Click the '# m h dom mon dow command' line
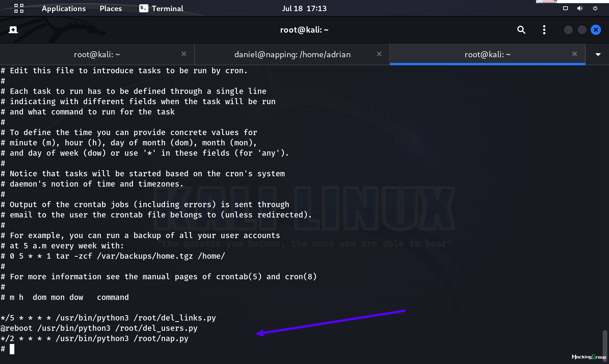 (x=65, y=297)
